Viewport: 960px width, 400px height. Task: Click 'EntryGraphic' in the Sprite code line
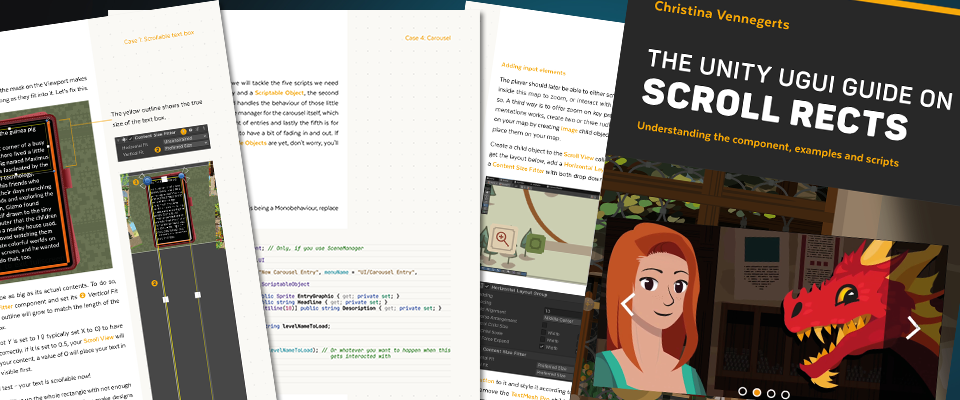pos(316,296)
